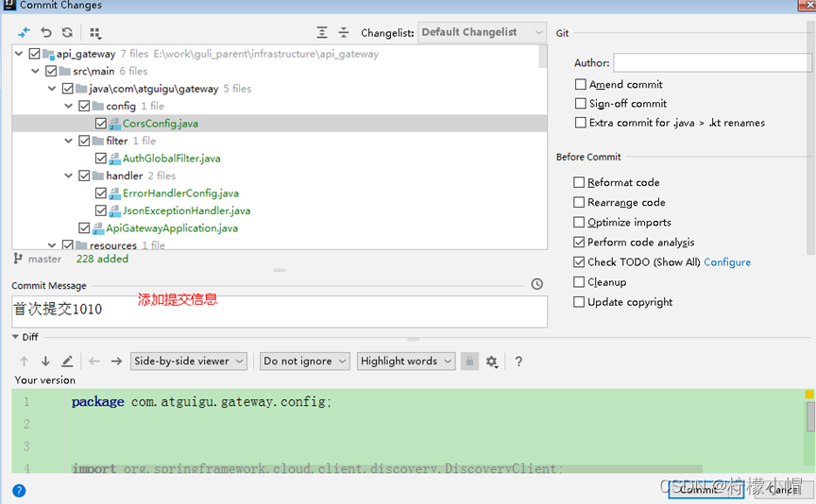Click in the Commit Message text area

click(280, 311)
